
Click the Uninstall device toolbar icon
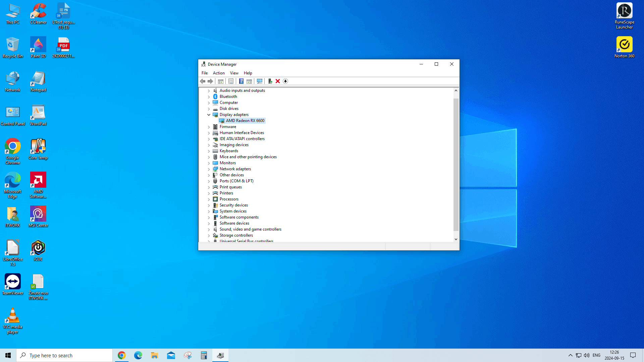click(278, 81)
